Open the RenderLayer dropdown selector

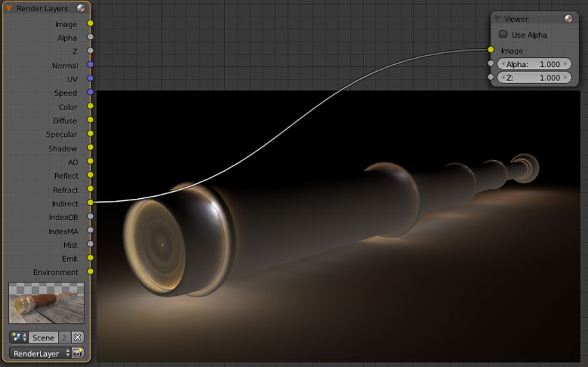pyautogui.click(x=40, y=353)
